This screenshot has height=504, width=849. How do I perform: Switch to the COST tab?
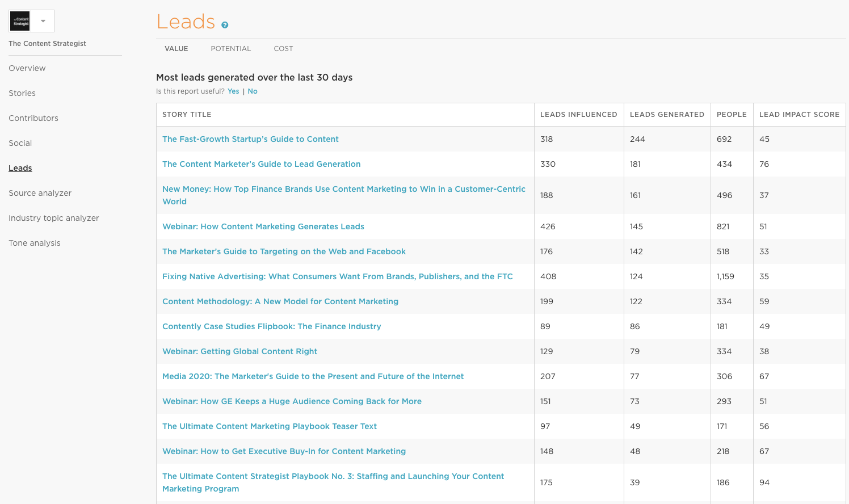[x=283, y=49]
